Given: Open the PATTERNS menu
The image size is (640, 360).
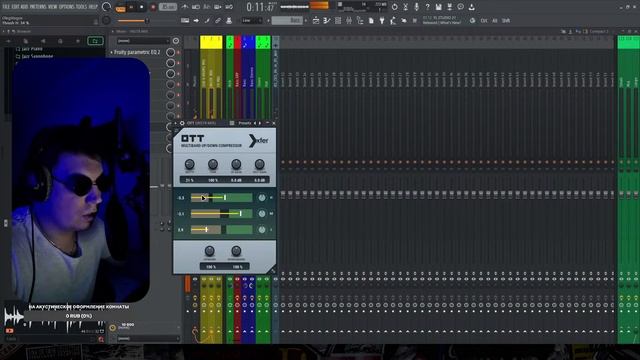Looking at the screenshot, I should click(38, 7).
